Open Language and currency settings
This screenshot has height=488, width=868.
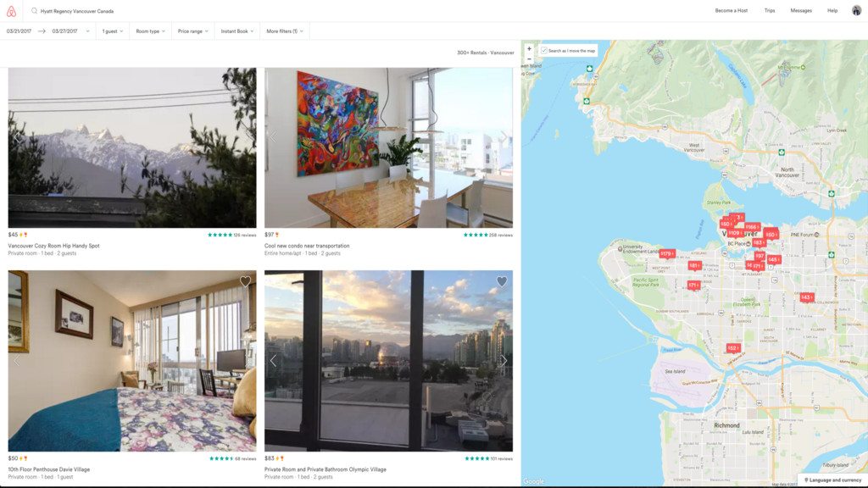point(832,480)
